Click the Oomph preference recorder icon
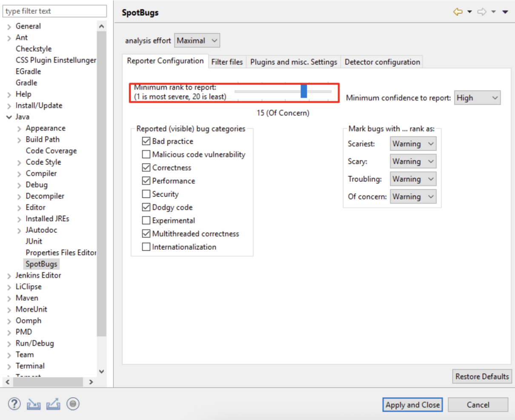This screenshot has height=420, width=515. coord(73,404)
